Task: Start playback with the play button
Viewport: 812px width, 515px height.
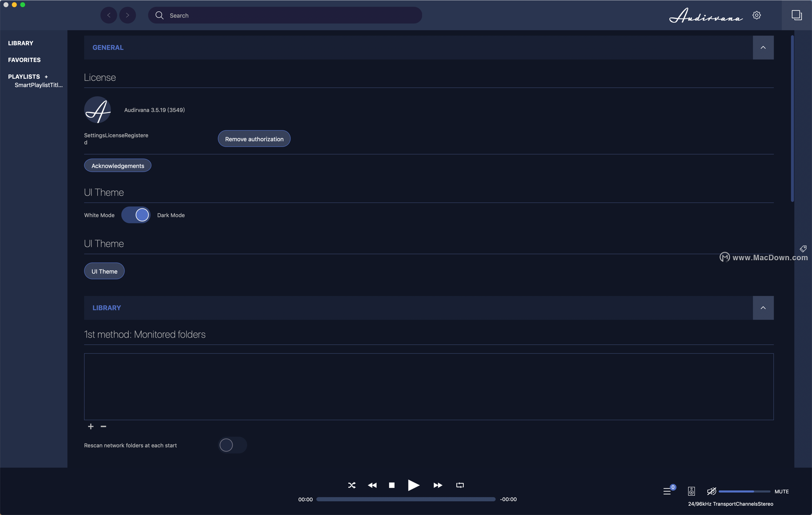Action: click(x=413, y=485)
